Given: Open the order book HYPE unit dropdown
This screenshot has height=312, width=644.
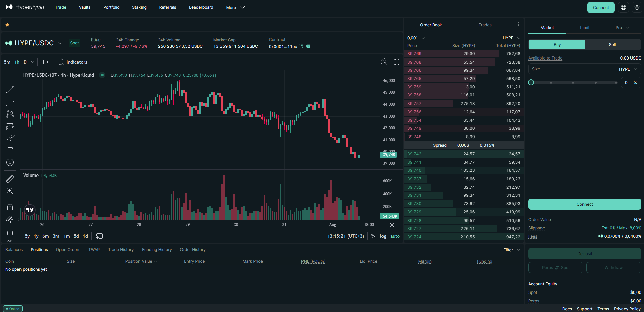Looking at the screenshot, I should (511, 38).
